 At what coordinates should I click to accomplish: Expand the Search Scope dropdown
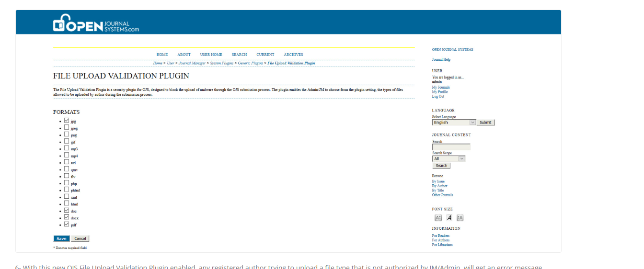pos(448,158)
